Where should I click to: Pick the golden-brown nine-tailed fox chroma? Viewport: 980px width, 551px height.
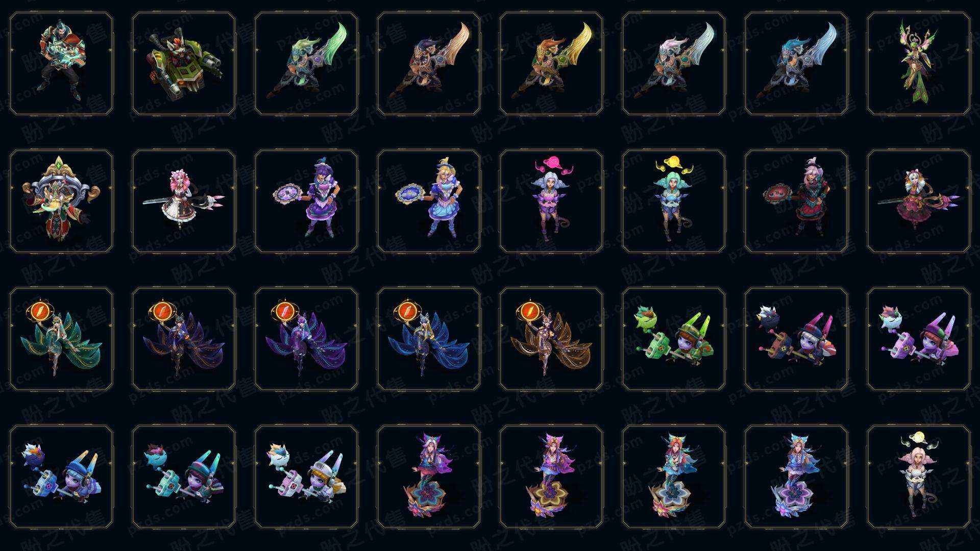[551, 339]
